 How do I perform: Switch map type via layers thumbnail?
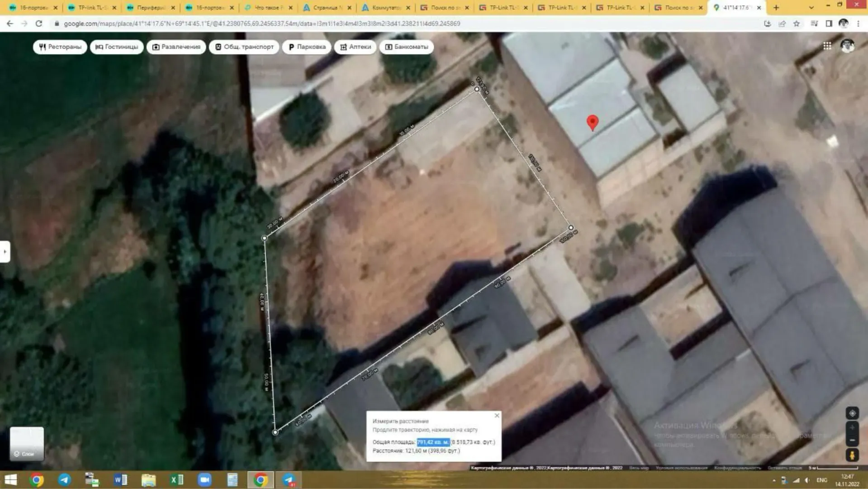(27, 443)
